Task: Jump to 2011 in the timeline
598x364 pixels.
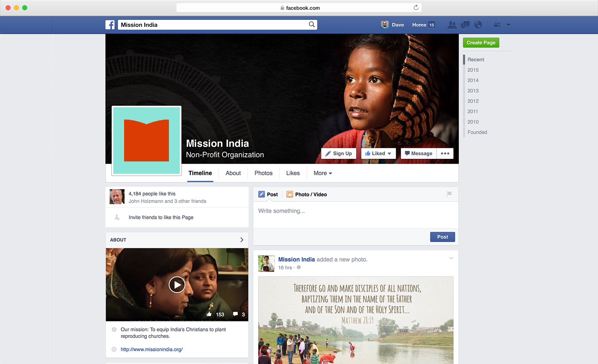Action: tap(473, 111)
